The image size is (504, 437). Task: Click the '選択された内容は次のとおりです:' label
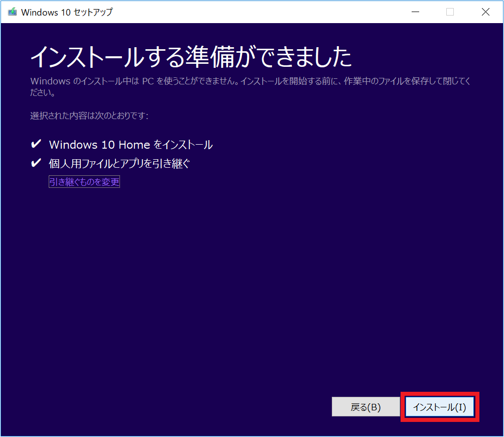(x=89, y=116)
